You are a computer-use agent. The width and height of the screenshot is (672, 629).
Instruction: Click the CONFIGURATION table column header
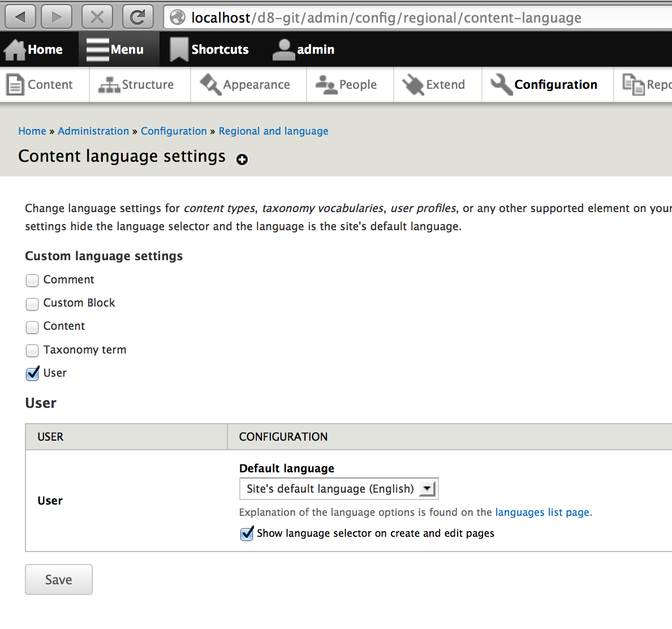pos(283,437)
